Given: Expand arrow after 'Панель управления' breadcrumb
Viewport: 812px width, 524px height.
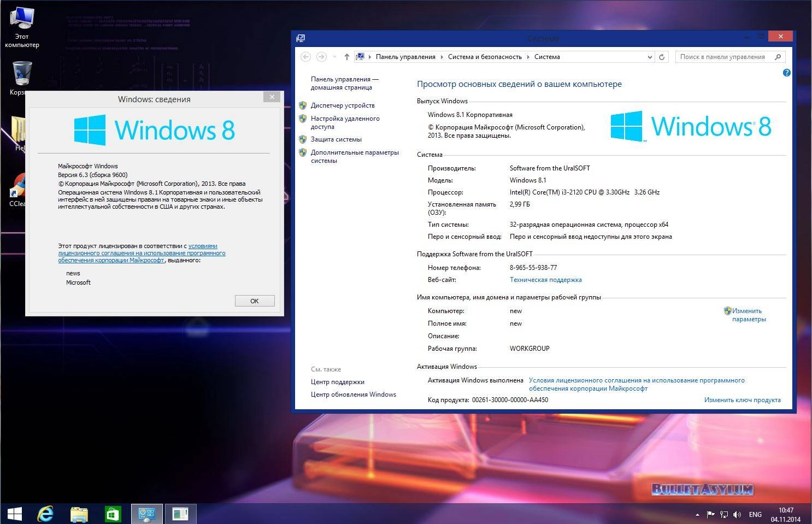Looking at the screenshot, I should 442,57.
